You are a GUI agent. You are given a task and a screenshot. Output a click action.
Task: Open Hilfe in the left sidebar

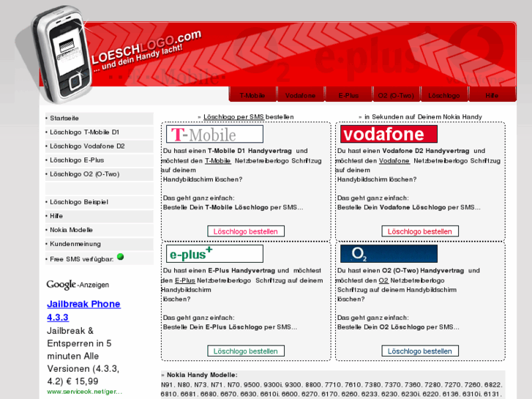tap(99, 216)
